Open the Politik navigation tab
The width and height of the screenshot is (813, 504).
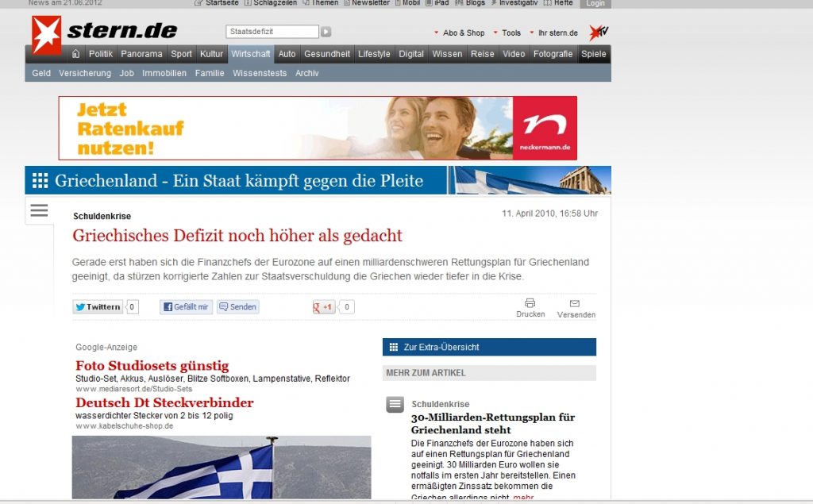tap(101, 53)
